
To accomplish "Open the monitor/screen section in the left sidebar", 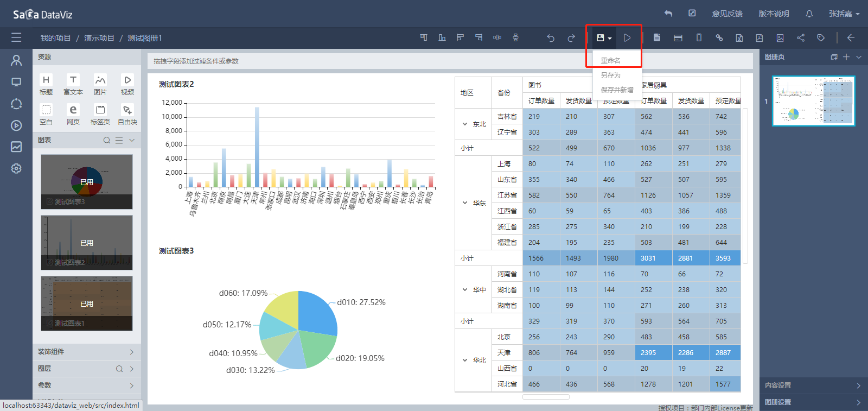I will click(16, 82).
